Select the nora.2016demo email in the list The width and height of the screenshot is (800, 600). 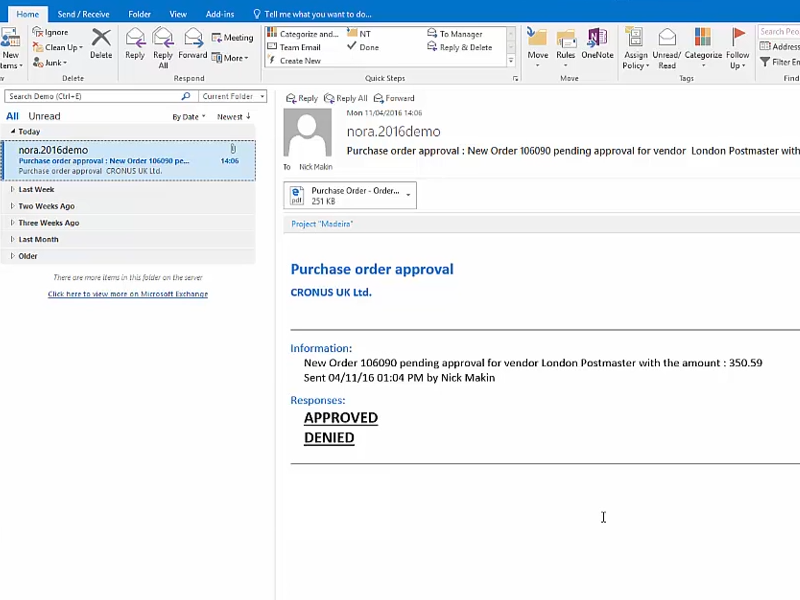pyautogui.click(x=129, y=160)
